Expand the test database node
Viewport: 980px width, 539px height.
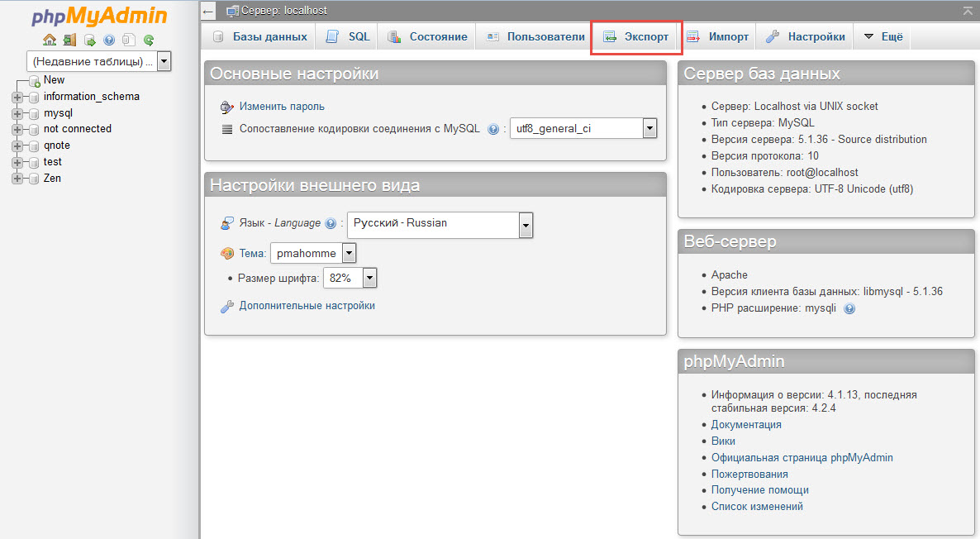click(17, 163)
